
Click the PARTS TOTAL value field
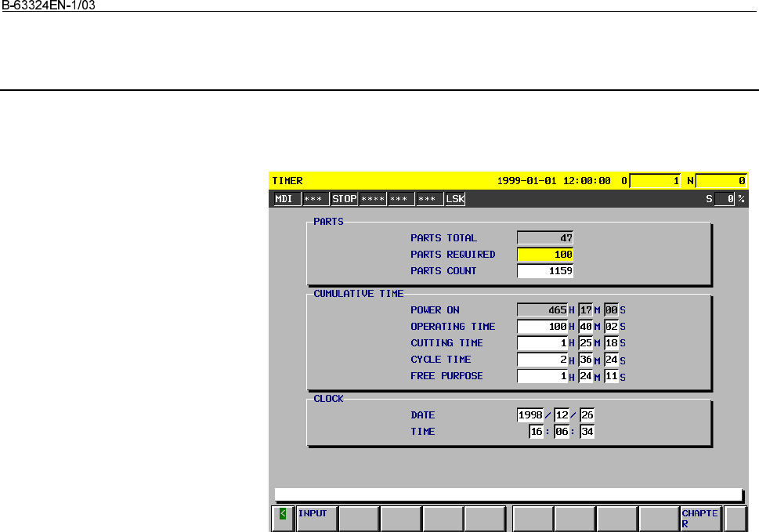(x=545, y=238)
